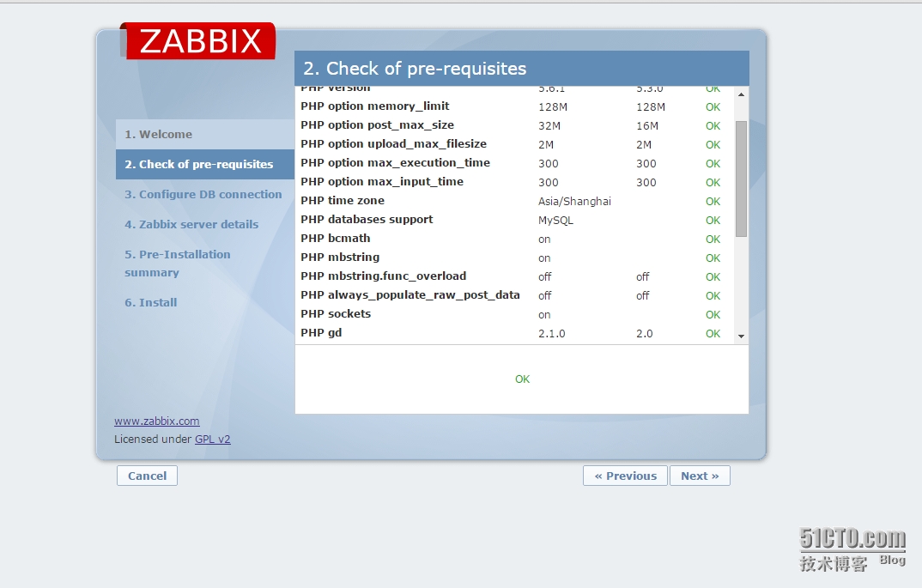This screenshot has width=922, height=588.
Task: Open Pre-Installation summary step
Action: point(177,264)
